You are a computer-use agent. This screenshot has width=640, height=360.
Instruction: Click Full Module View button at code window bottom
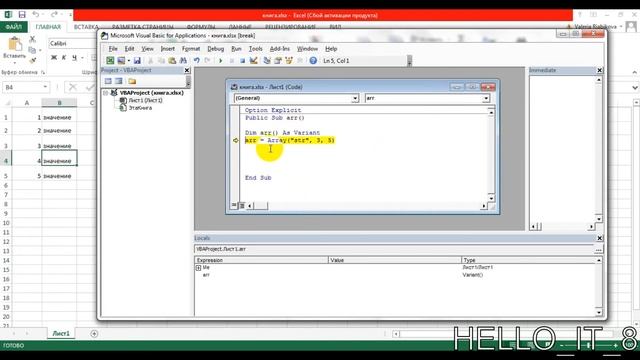(242, 205)
